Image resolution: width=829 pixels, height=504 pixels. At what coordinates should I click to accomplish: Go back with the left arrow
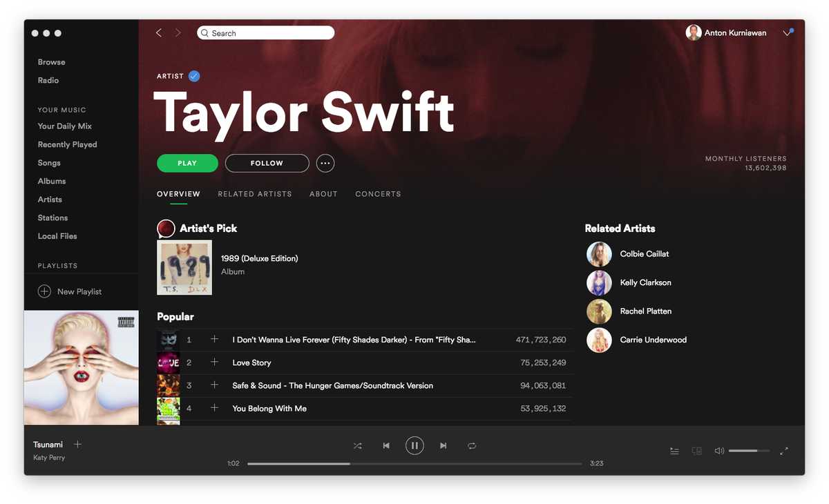point(159,33)
